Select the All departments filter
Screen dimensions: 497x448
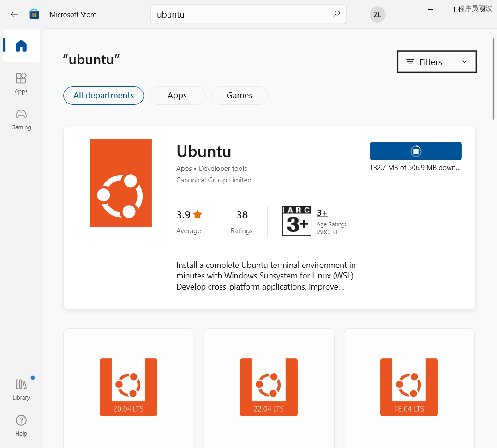103,96
